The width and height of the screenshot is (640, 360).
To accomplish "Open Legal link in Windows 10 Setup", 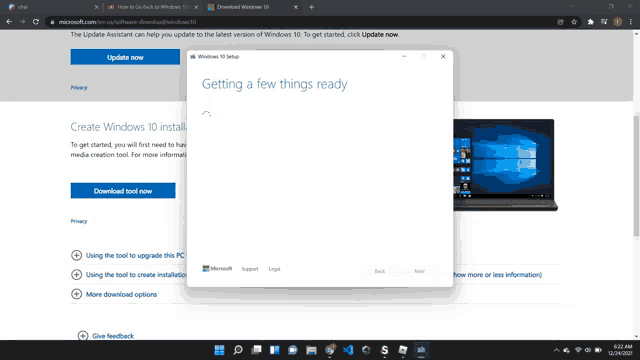I will 274,269.
